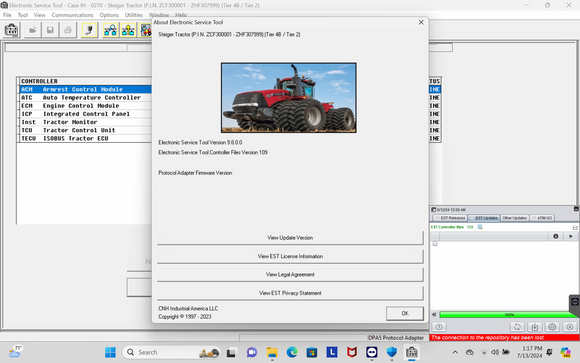Viewport: 580px width, 363px height.
Task: Click the View Update Version button
Action: pos(290,238)
